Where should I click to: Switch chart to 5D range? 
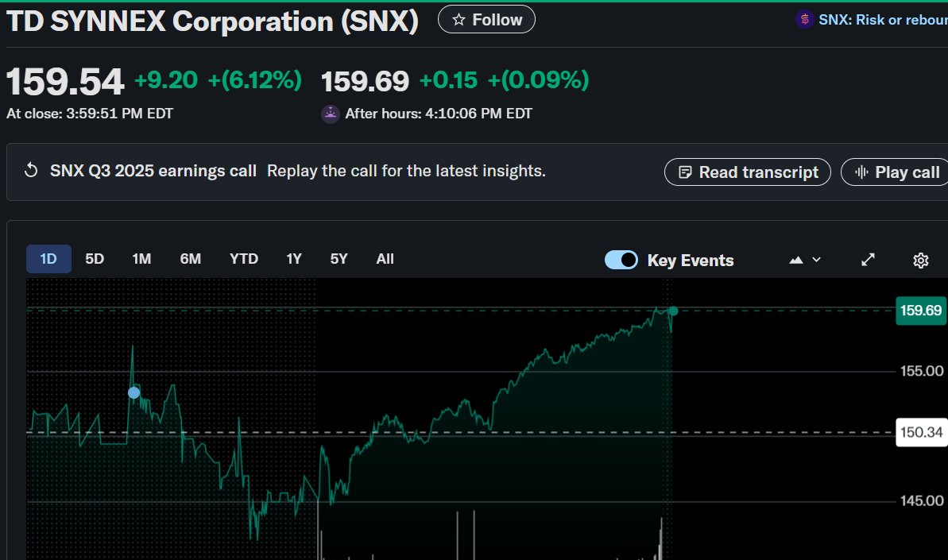click(95, 259)
